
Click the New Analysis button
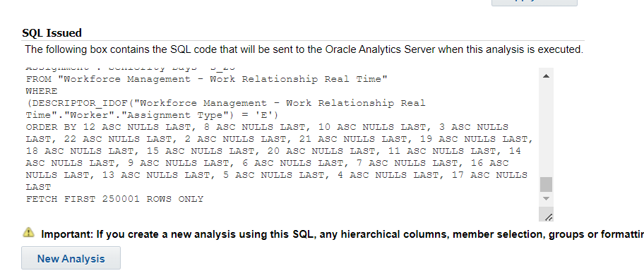point(71,258)
